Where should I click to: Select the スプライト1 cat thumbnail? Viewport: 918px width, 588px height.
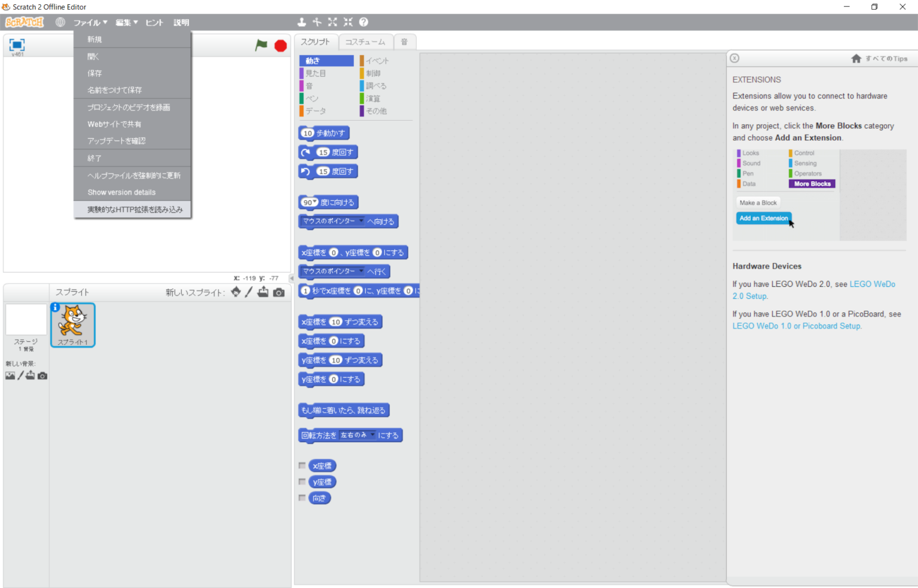pyautogui.click(x=73, y=324)
